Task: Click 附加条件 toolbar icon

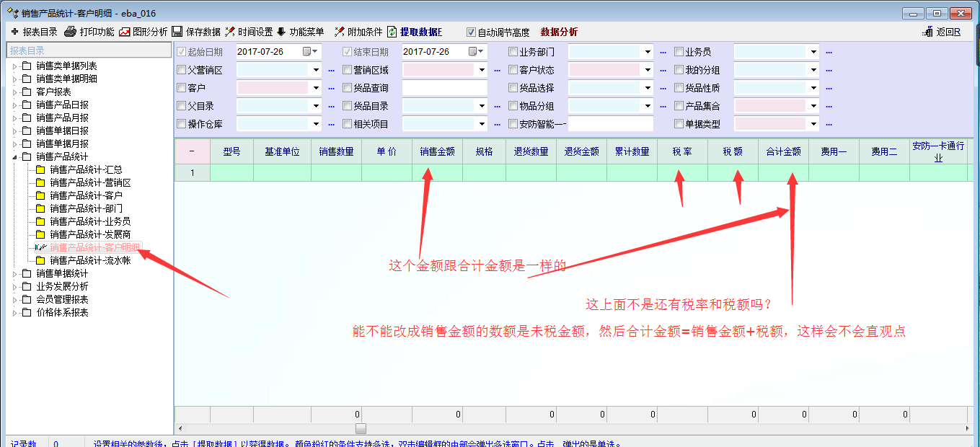Action: (x=339, y=32)
